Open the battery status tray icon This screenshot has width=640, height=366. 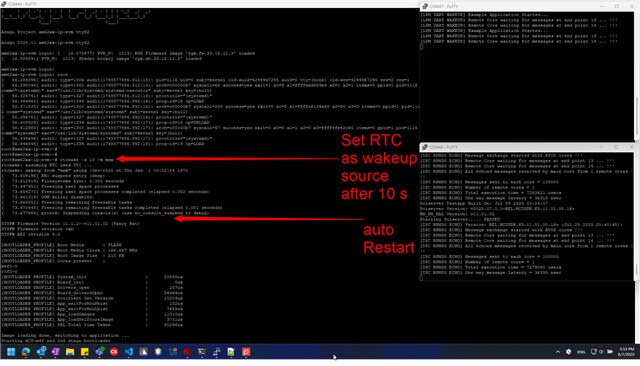click(x=610, y=352)
